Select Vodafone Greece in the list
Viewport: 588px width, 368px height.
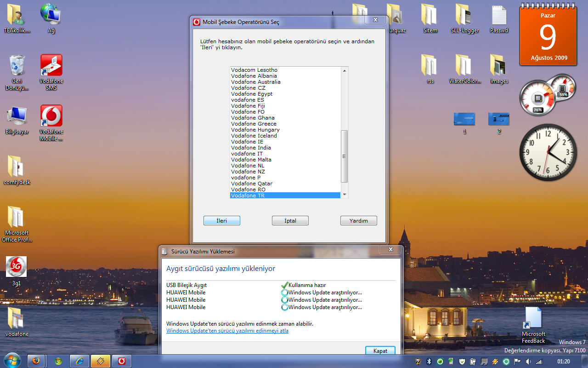pos(285,124)
